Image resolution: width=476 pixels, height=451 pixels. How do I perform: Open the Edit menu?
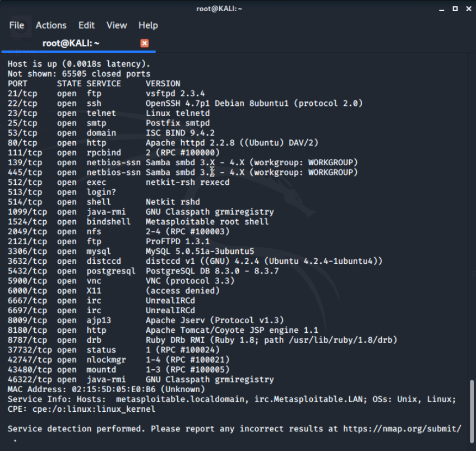point(86,25)
